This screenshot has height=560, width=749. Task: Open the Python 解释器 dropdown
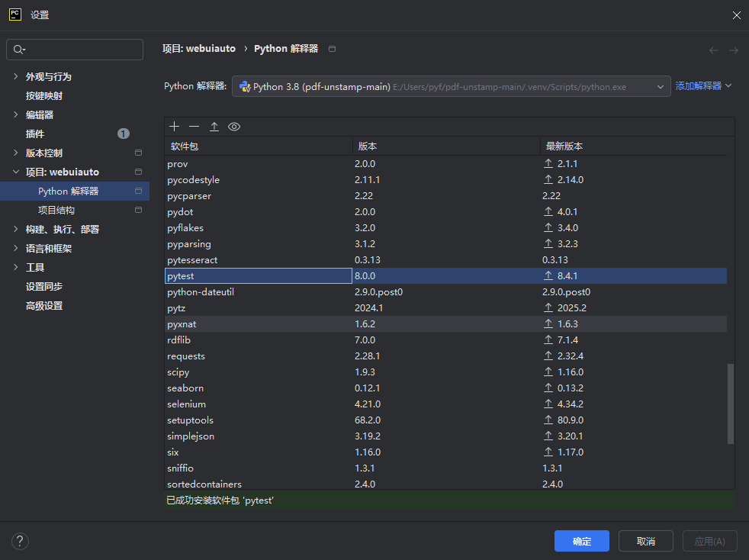tap(451, 86)
